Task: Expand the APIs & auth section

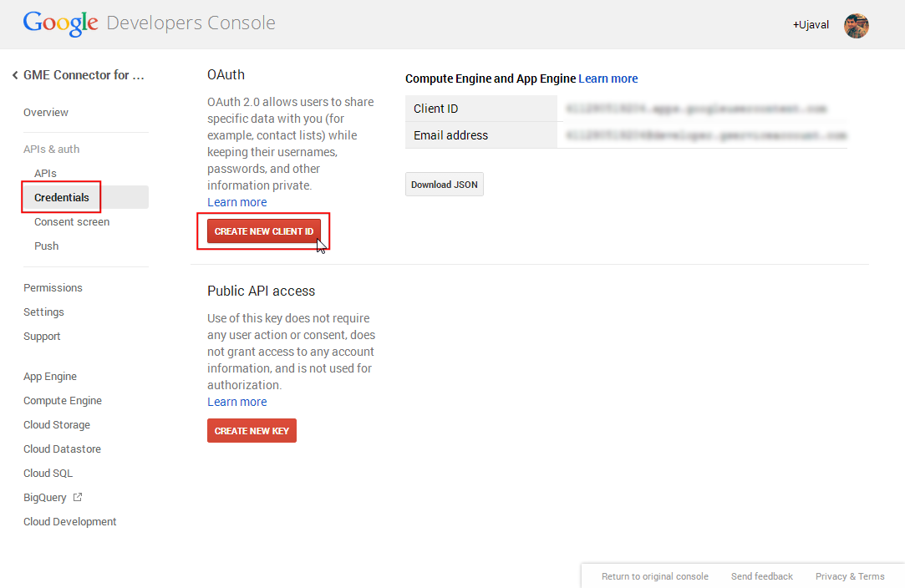Action: pos(52,150)
